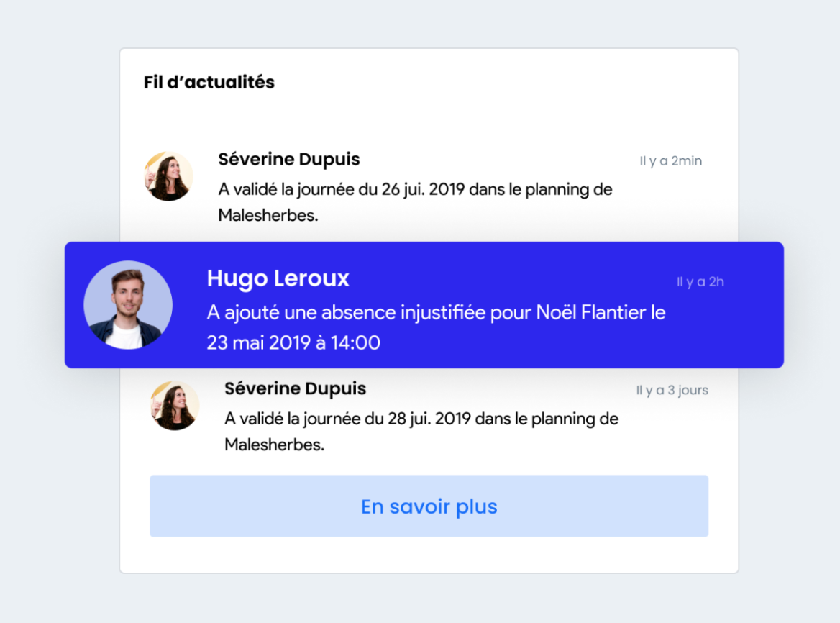Click the "Fil d'actualités" heading
840x623 pixels.
click(x=209, y=83)
